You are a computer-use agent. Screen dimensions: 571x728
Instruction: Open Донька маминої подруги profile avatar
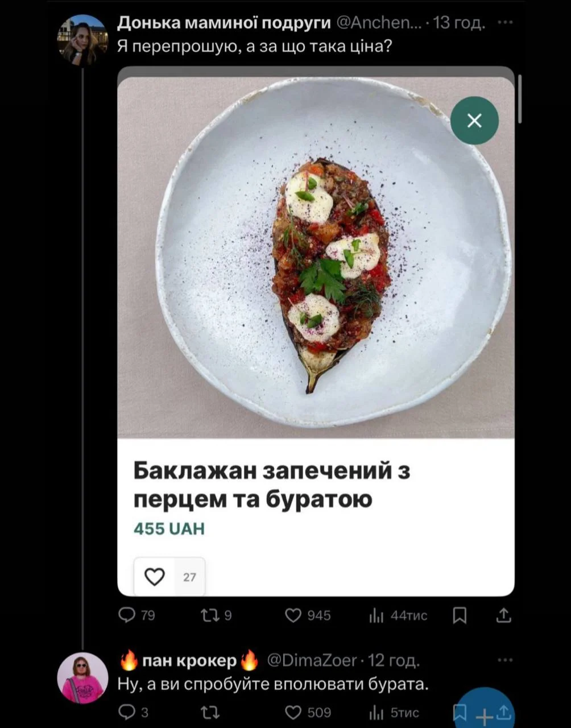tap(82, 40)
